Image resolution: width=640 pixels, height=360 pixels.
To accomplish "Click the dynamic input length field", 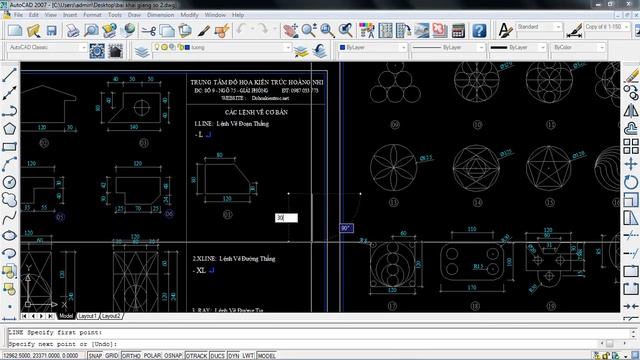I will pos(286,218).
